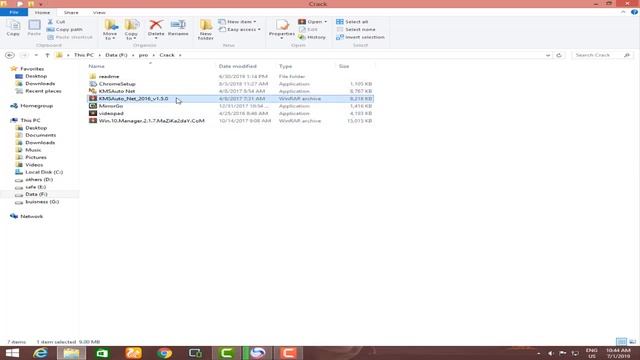The image size is (640, 360).
Task: Open Internet Explorer from taskbar
Action: [x=40, y=353]
